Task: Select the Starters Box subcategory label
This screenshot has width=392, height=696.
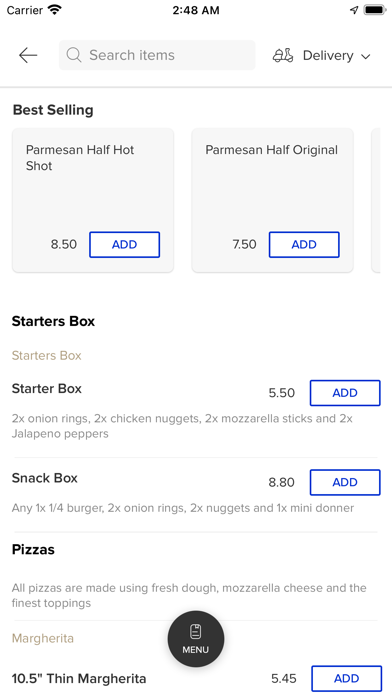Action: [x=47, y=356]
